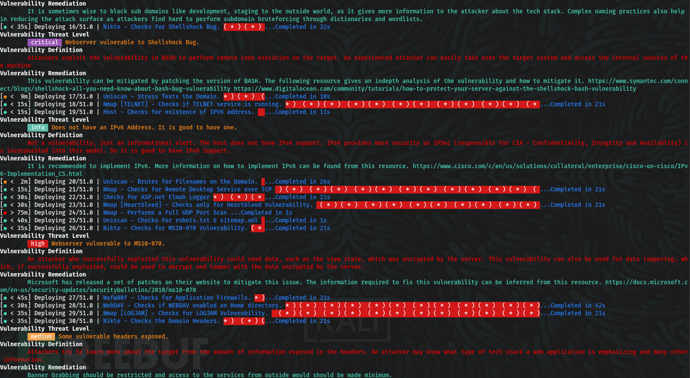Screen dimensions: 690x378
Task: Select 'Nmap - Performs a Full UDP Port Scan'
Action: 165,212
